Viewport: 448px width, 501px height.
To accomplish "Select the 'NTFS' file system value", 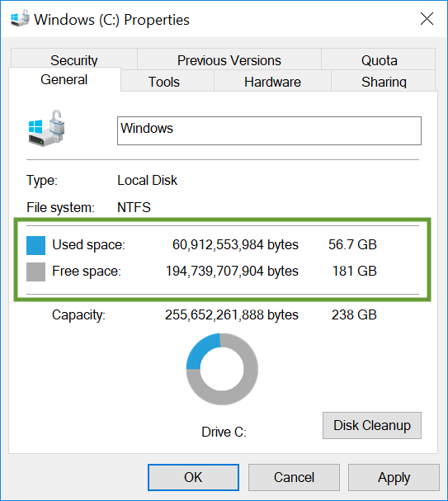I will pyautogui.click(x=134, y=207).
